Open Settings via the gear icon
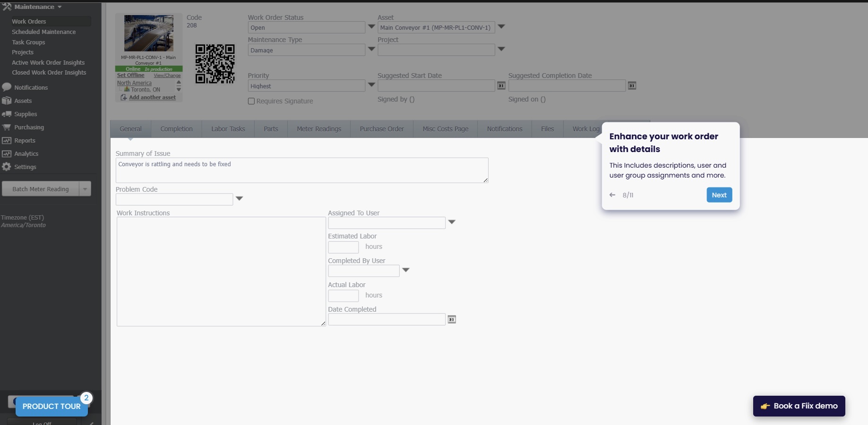Viewport: 868px width, 425px height. 6,167
